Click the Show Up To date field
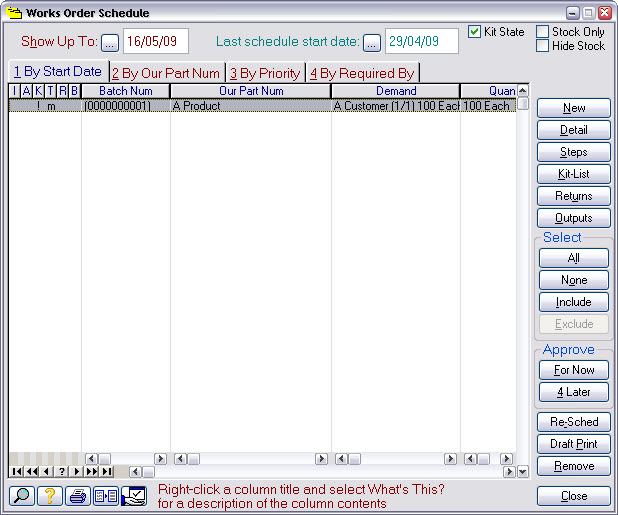 155,42
